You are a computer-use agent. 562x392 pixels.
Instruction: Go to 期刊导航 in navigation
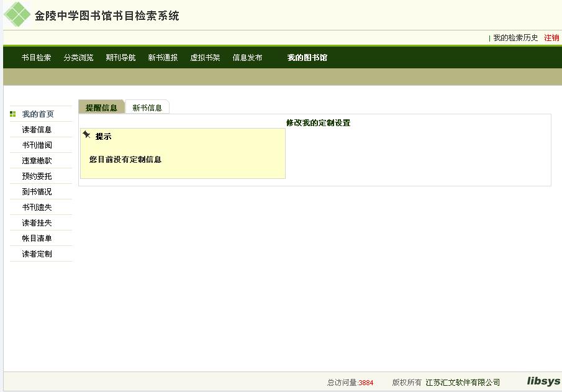click(121, 57)
